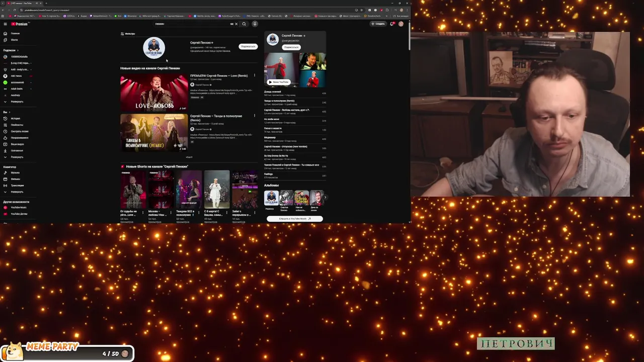The height and width of the screenshot is (362, 644).
Task: Open notifications bell
Action: pyautogui.click(x=392, y=24)
